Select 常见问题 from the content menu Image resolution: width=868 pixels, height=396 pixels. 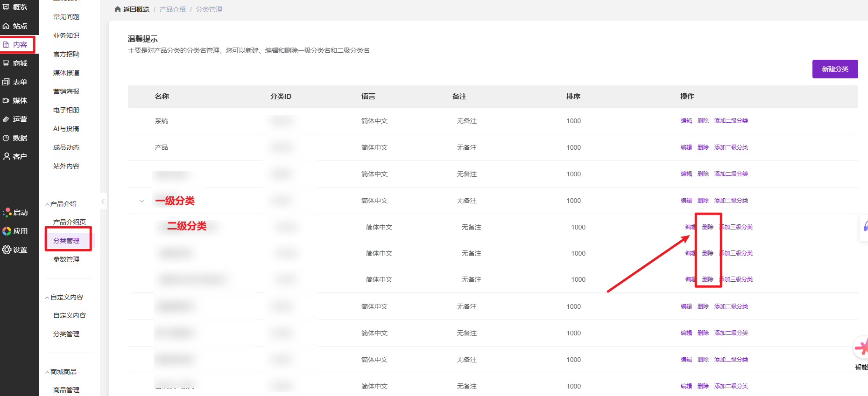66,17
